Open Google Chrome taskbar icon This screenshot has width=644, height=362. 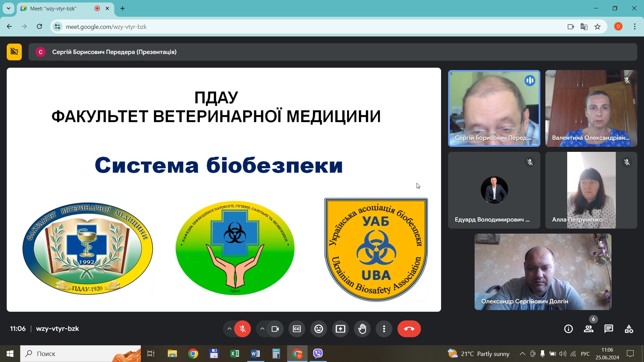click(193, 354)
